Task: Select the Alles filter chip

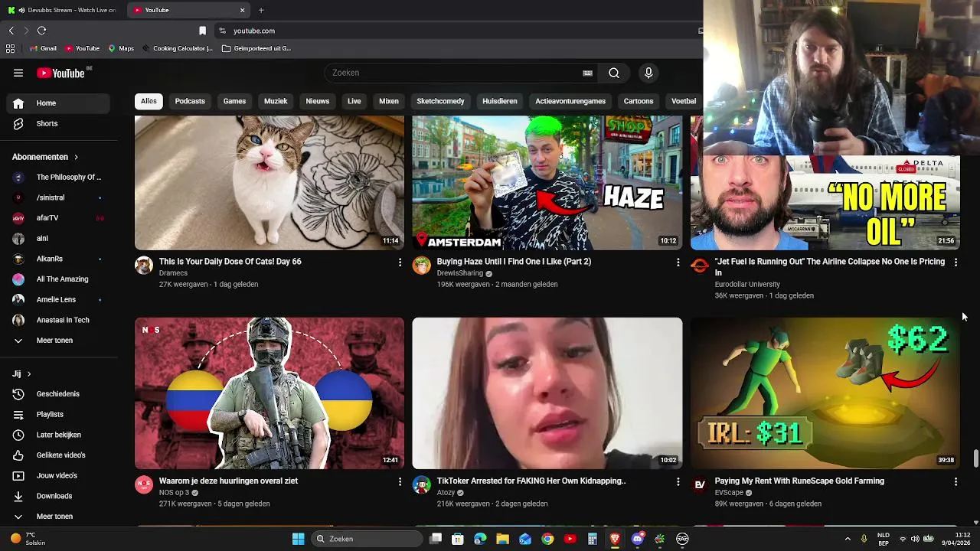Action: tap(149, 101)
